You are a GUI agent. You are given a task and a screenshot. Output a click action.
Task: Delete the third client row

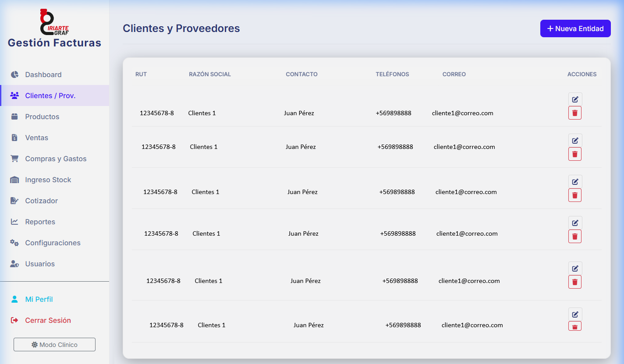575,195
